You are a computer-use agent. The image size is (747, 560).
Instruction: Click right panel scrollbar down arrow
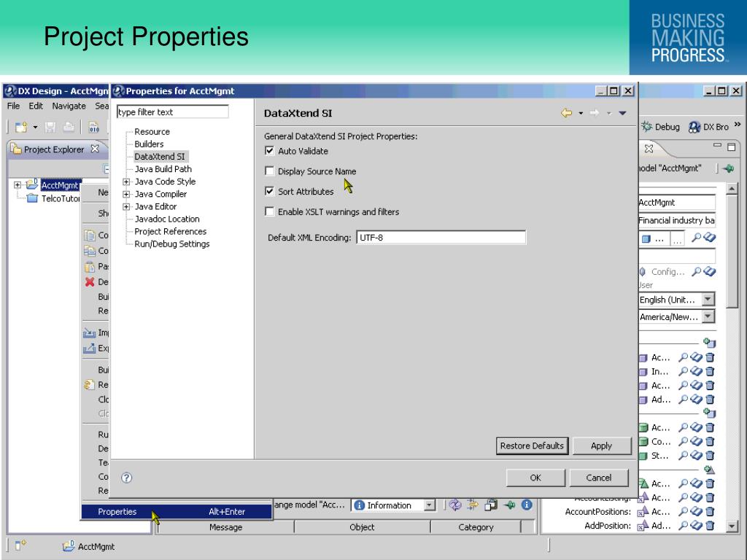click(x=732, y=526)
